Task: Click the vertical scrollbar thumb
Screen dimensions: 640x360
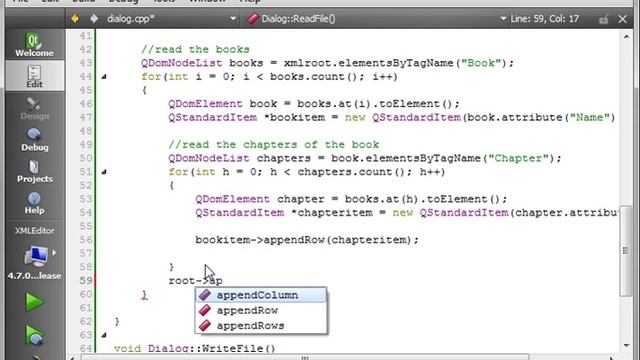Action: (x=625, y=250)
